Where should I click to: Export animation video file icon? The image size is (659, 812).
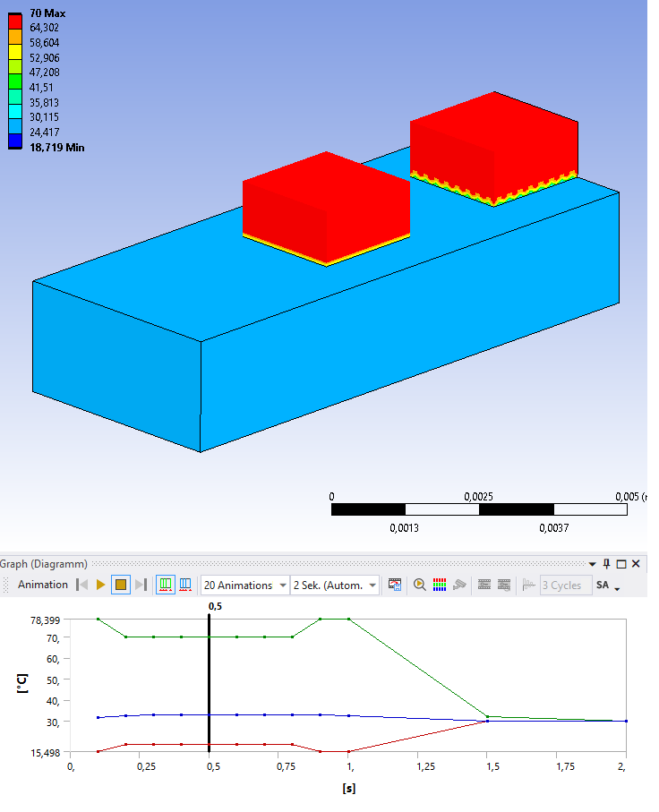[x=395, y=585]
